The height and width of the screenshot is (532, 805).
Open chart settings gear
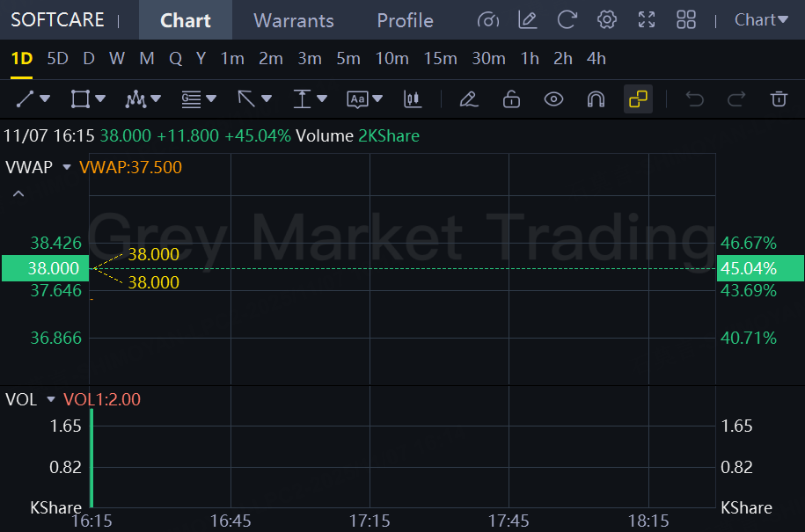[606, 19]
